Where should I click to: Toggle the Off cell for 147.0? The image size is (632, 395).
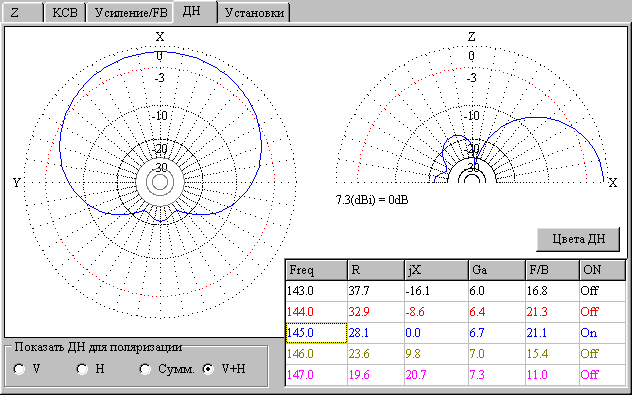(602, 375)
